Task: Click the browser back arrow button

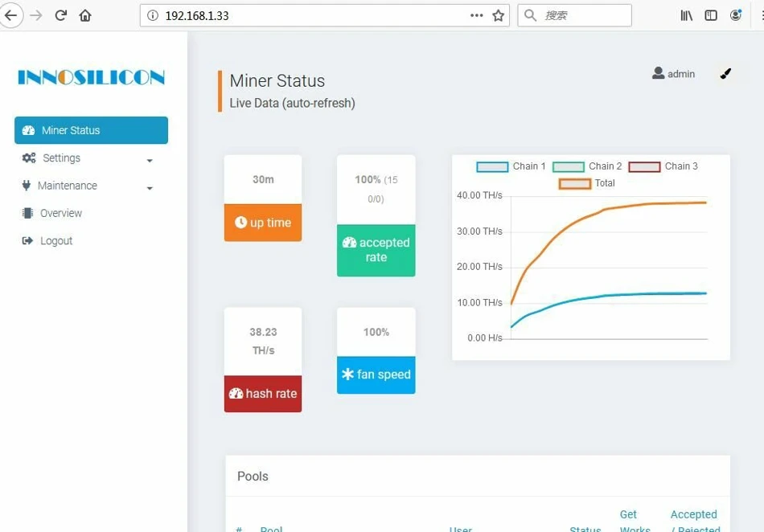Action: [10, 15]
